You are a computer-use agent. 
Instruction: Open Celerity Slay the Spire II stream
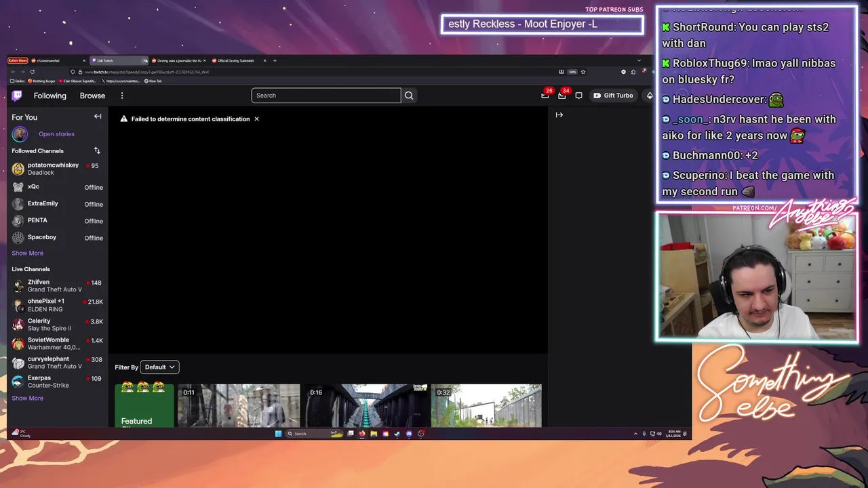[58, 325]
